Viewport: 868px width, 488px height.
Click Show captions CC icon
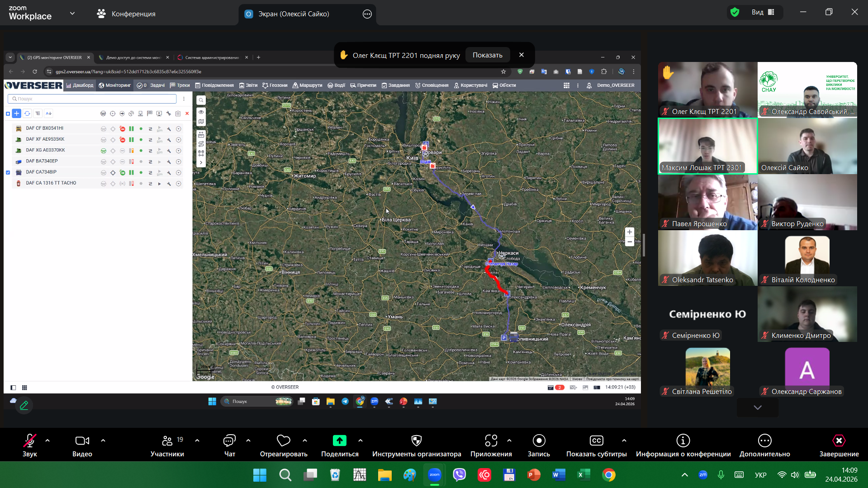click(x=596, y=441)
